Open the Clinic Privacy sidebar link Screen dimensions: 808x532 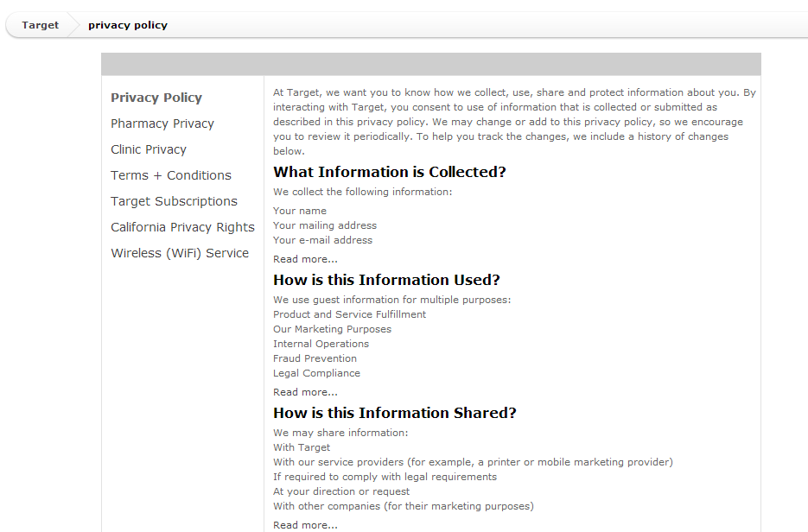tap(149, 149)
